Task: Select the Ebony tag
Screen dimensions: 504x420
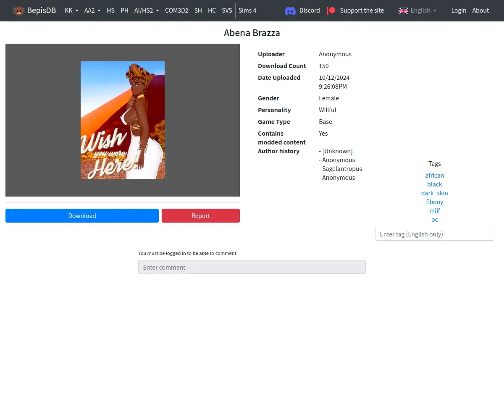Action: 434,202
